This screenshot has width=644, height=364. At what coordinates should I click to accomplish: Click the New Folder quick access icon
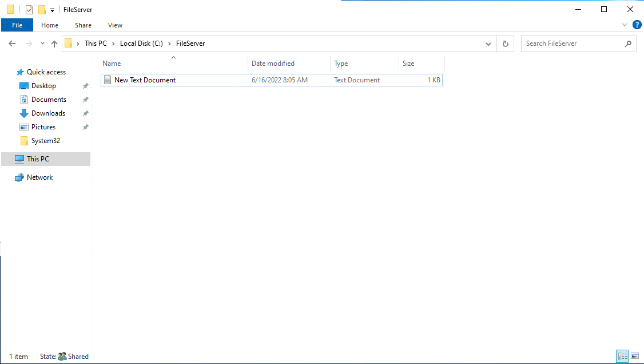[42, 10]
